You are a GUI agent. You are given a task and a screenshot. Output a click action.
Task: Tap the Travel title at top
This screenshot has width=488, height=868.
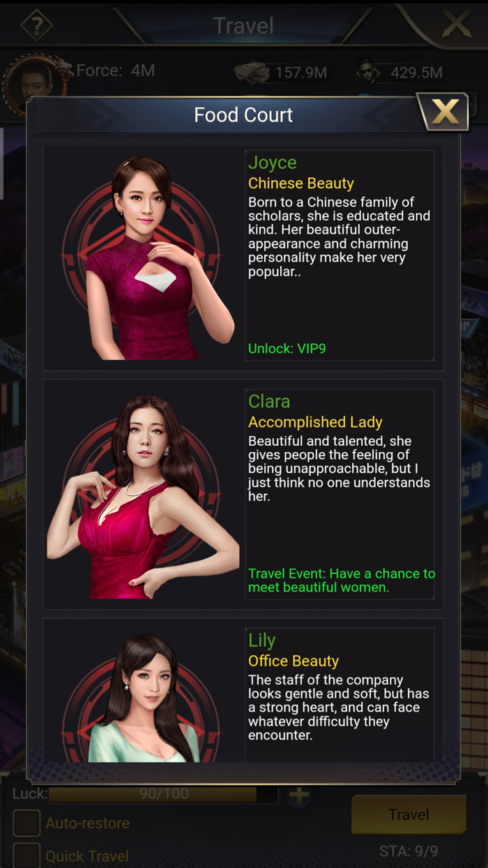tap(243, 26)
